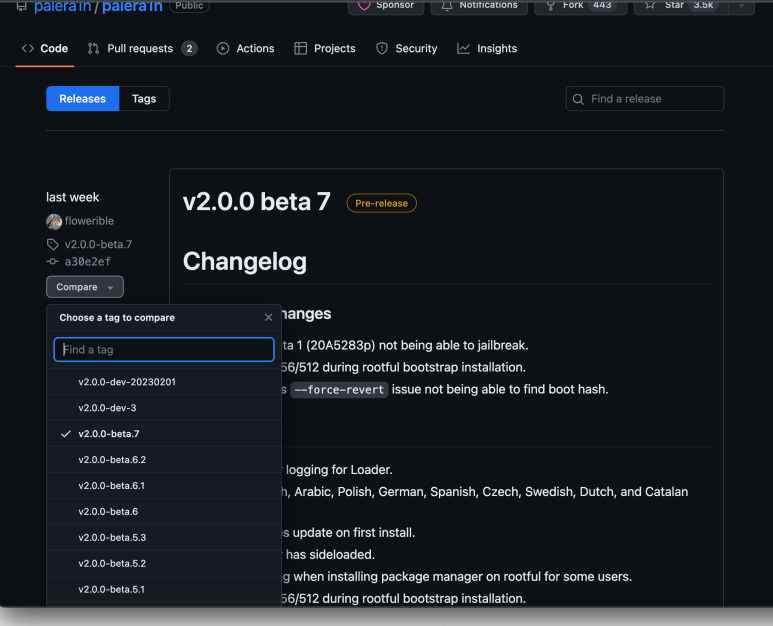The image size is (773, 626).
Task: Select tag v2.0.0-beta.6.2
Action: tap(164, 460)
